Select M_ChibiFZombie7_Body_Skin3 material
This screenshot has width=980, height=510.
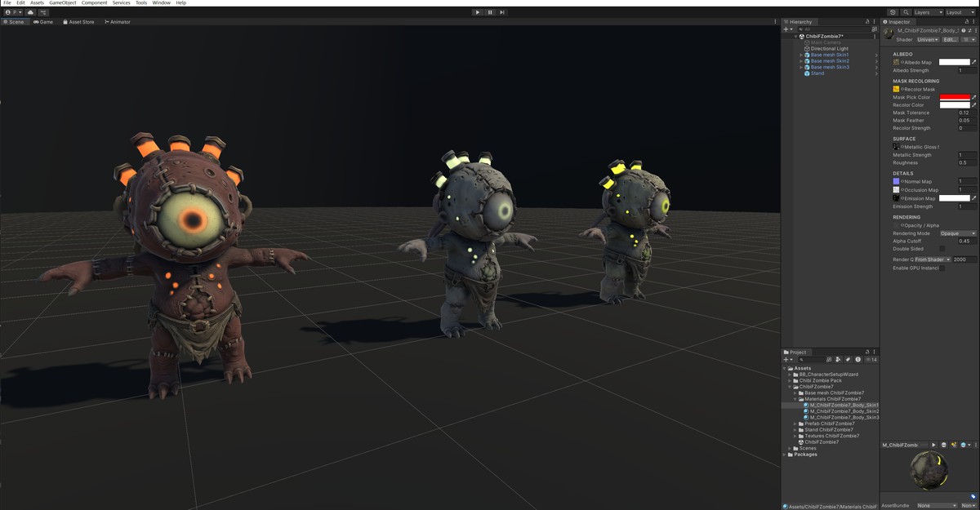844,418
